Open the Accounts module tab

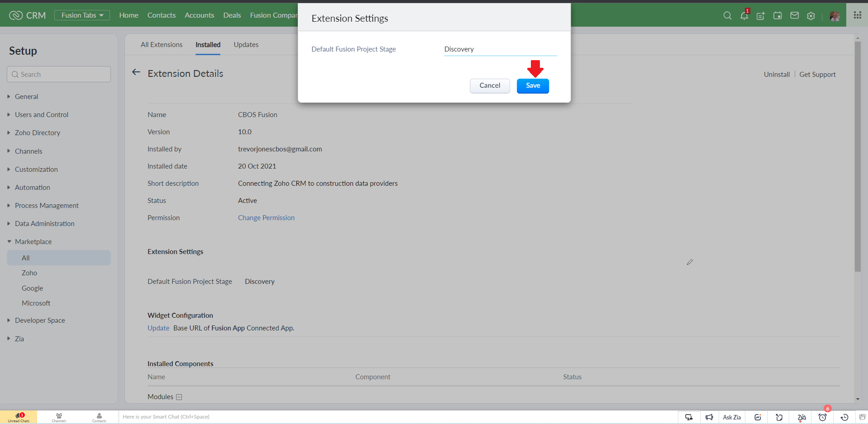coord(200,15)
